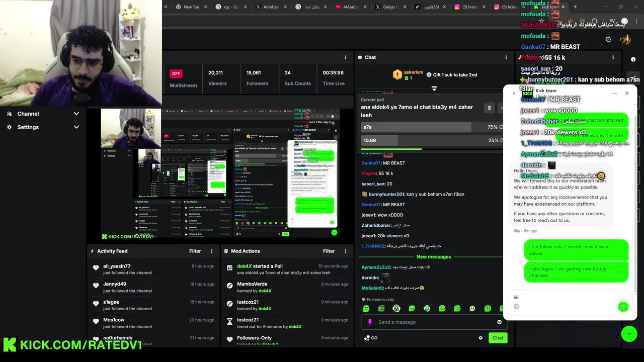Image resolution: width=644 pixels, height=362 pixels.
Task: Click checkmark icon beside dok4X started a Poll
Action: 230,267
